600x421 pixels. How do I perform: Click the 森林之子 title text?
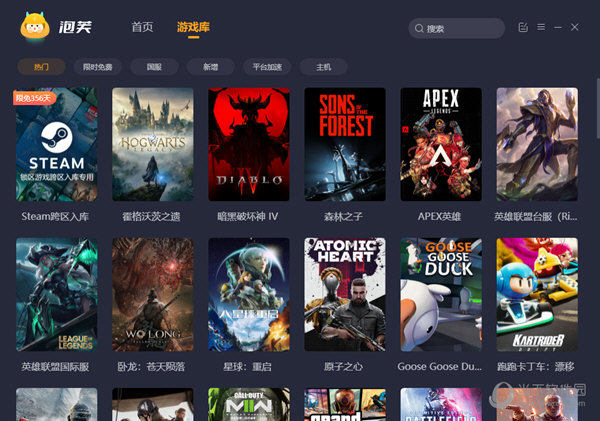(343, 217)
